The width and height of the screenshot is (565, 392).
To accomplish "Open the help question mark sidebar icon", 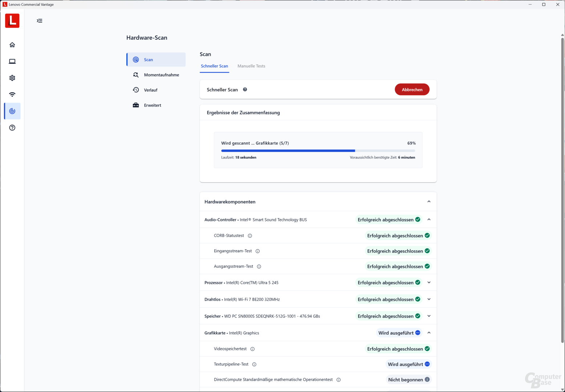I will click(12, 128).
